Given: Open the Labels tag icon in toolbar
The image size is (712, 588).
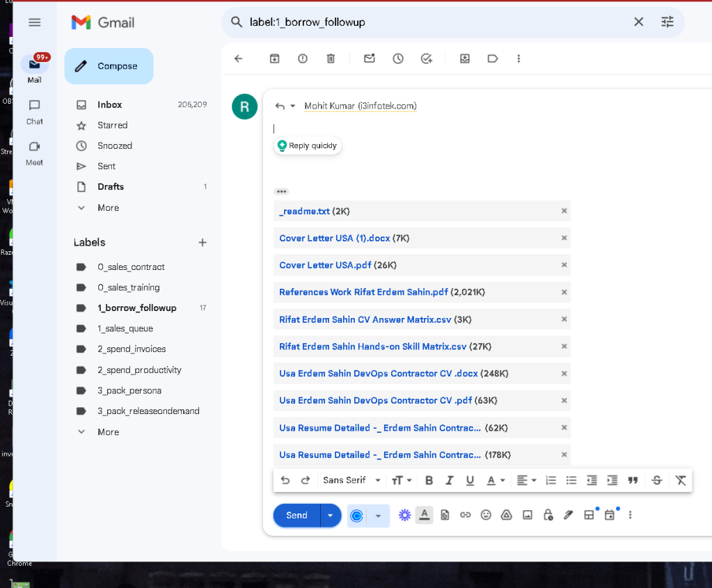Looking at the screenshot, I should point(493,58).
